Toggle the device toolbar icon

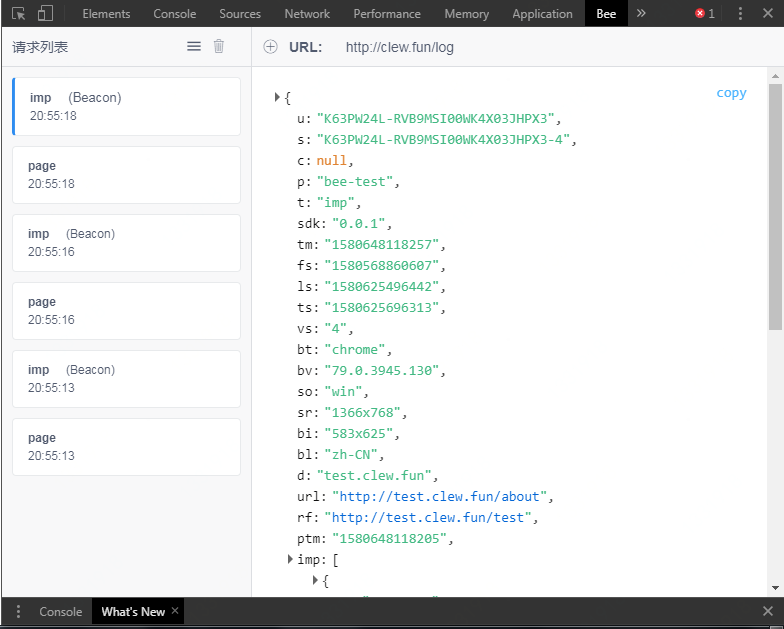45,14
